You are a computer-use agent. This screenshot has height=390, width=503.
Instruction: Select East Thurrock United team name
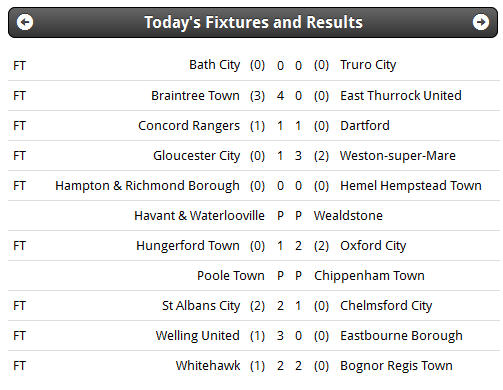click(x=401, y=96)
